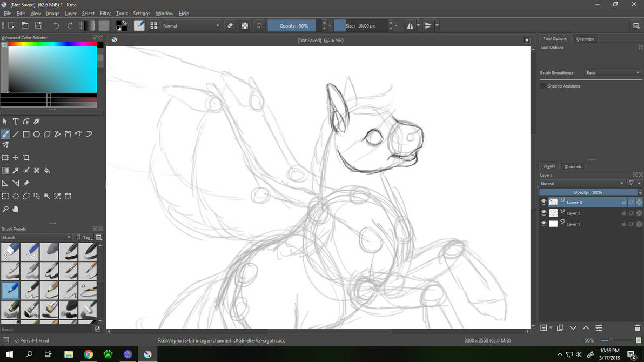The height and width of the screenshot is (362, 644).
Task: Enable Snap to Assistants checkbox
Action: coord(543,86)
